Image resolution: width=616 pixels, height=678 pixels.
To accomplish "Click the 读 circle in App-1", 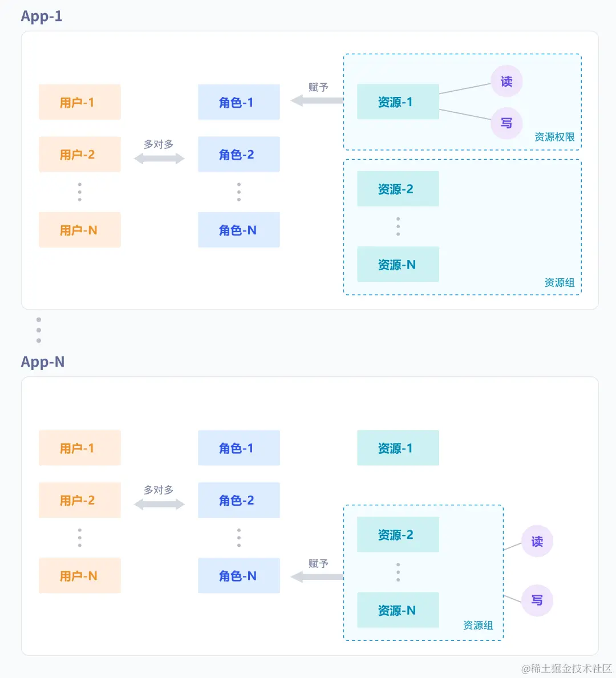I will tap(506, 82).
